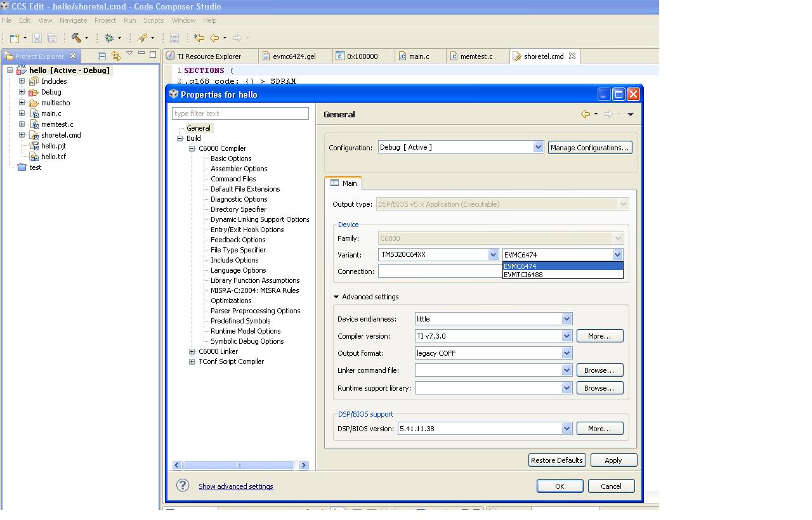Click the Restore Defaults button

[556, 460]
